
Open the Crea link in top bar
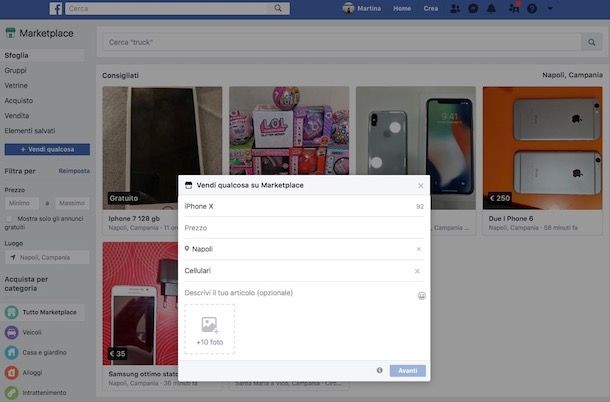431,8
